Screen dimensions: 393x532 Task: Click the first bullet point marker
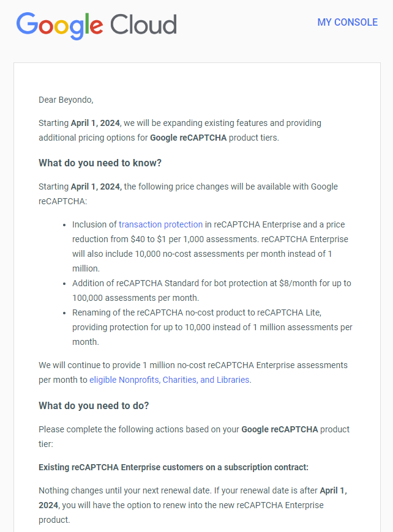point(65,225)
